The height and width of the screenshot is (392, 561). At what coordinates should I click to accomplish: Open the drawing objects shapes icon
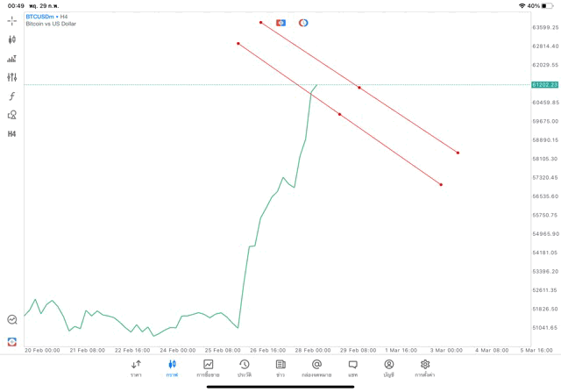coord(11,115)
